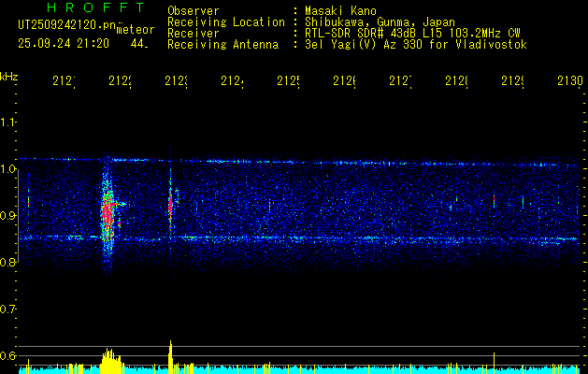Click the lower horizontal carrier line near 0.85 kHz
Viewport: 588px width, 374px height.
(300, 238)
